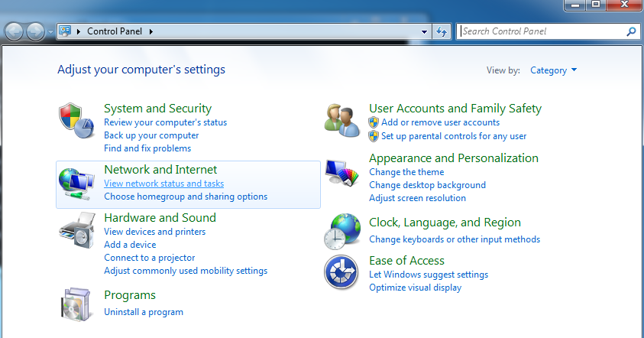Click the Programs disc box icon
This screenshot has height=338, width=644.
(x=76, y=304)
